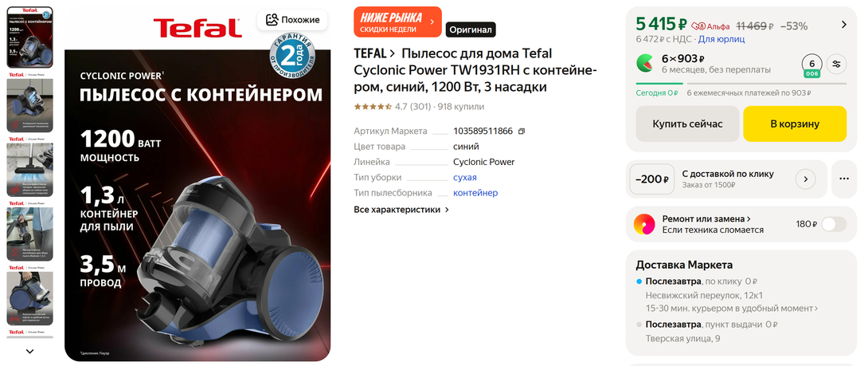Copy the Market article number icon
This screenshot has width=868, height=366.
[521, 132]
